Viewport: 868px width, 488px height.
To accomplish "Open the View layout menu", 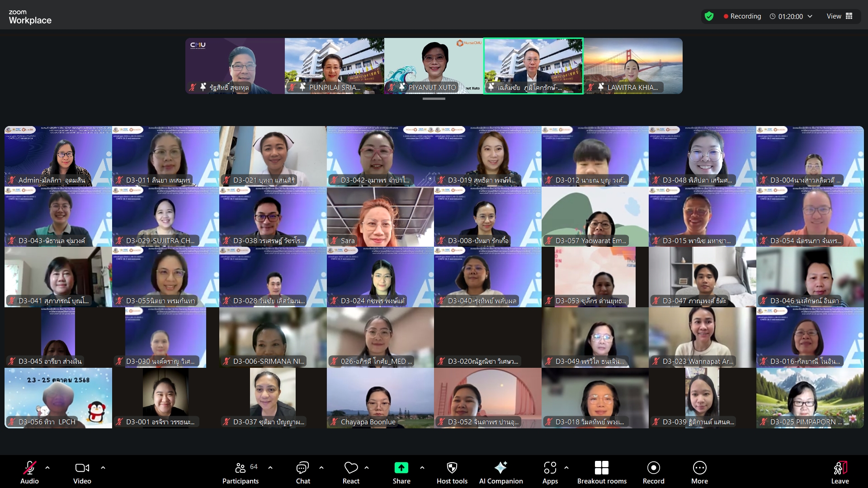I will (x=840, y=16).
